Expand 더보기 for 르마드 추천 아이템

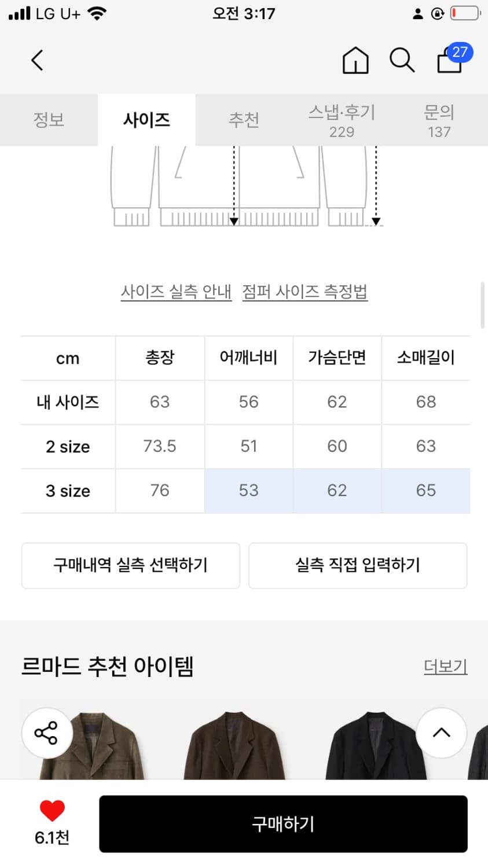pos(445,667)
